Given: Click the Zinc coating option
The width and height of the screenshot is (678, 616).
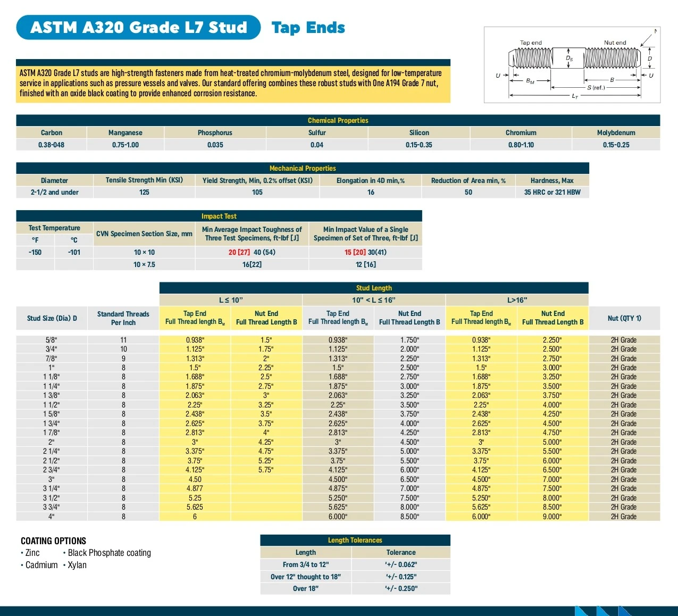Looking at the screenshot, I should pyautogui.click(x=32, y=553).
